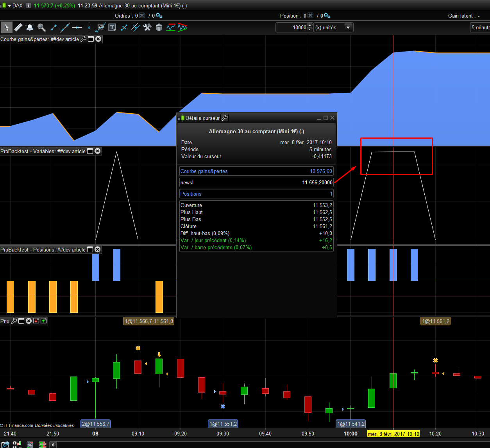Open order settings gears next to Ordres
The height and width of the screenshot is (448, 490).
pyautogui.click(x=159, y=16)
